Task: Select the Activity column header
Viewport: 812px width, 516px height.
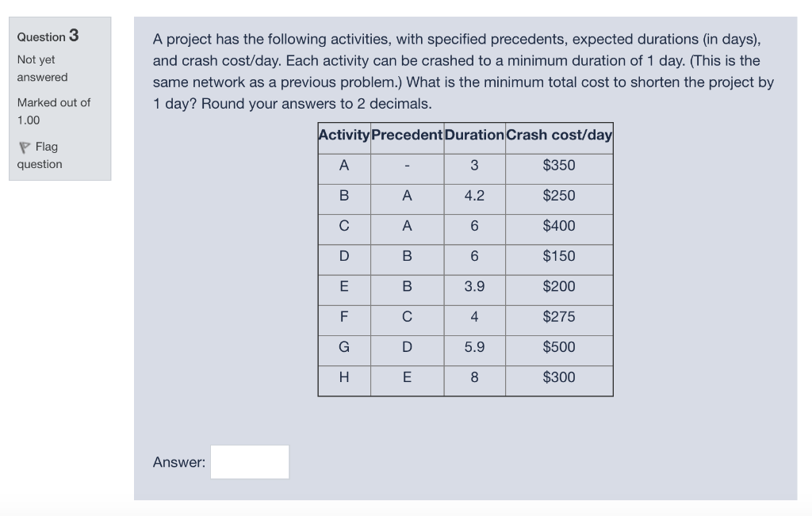Action: coord(343,135)
